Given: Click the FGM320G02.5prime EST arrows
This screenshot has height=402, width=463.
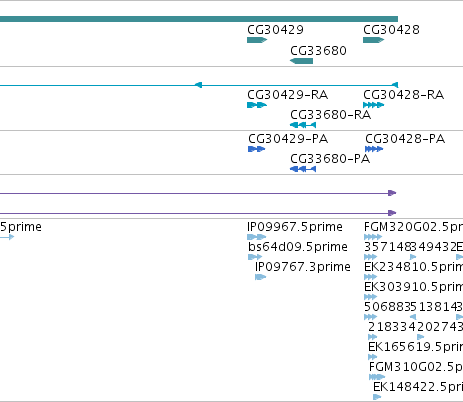Looking at the screenshot, I should (373, 237).
